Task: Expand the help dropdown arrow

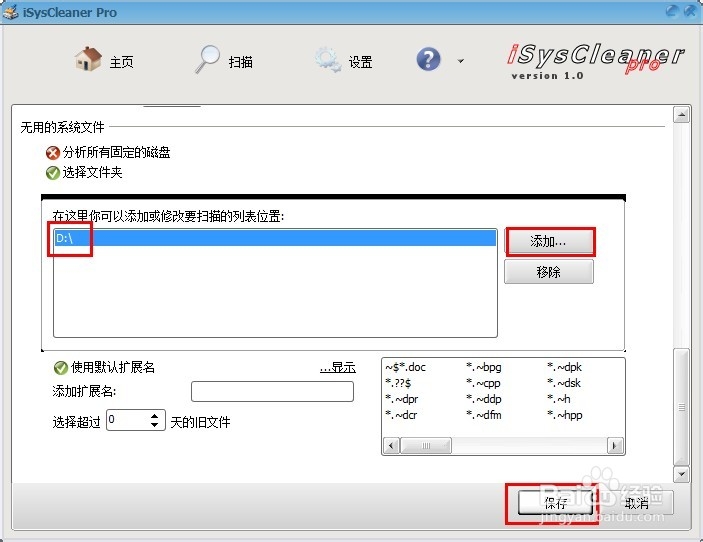Action: 460,61
